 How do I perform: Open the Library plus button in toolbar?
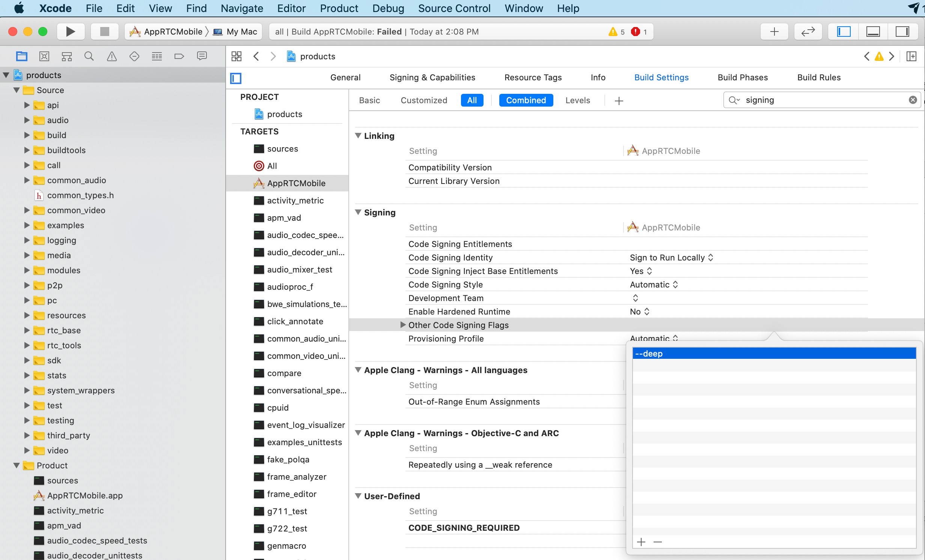coord(774,32)
